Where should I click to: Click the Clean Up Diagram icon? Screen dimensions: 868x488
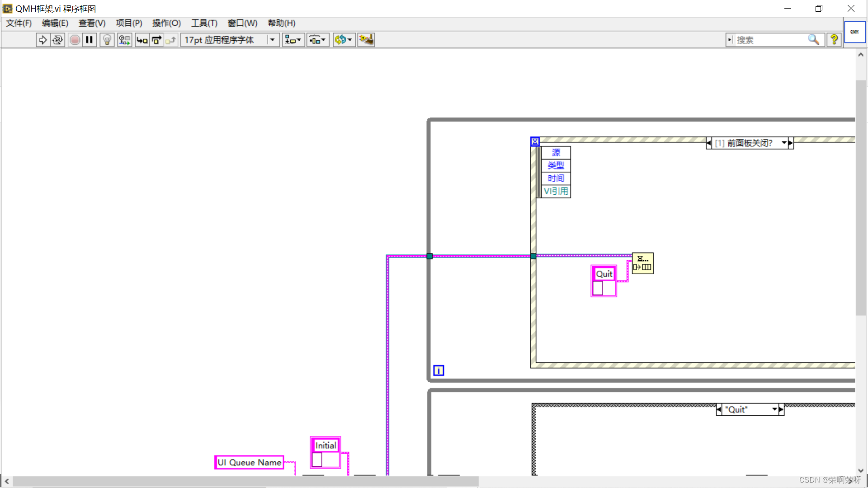click(366, 40)
